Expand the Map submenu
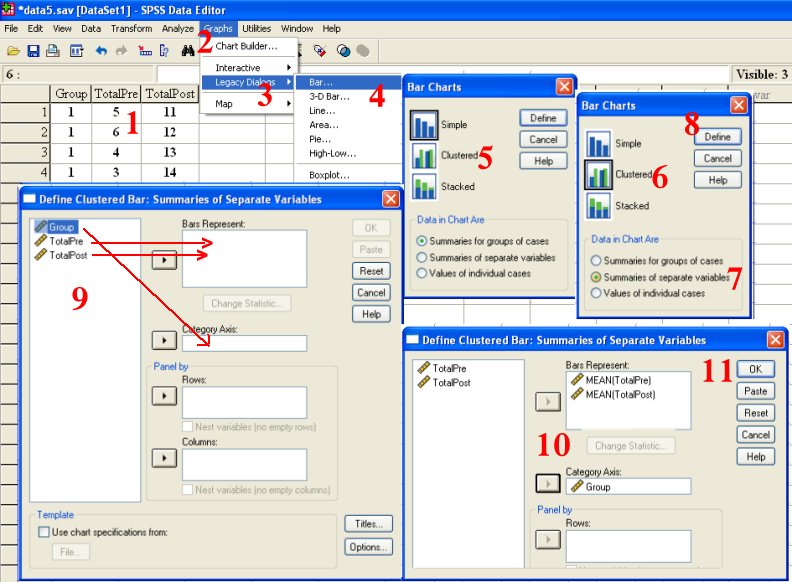This screenshot has width=792, height=582. (x=246, y=104)
